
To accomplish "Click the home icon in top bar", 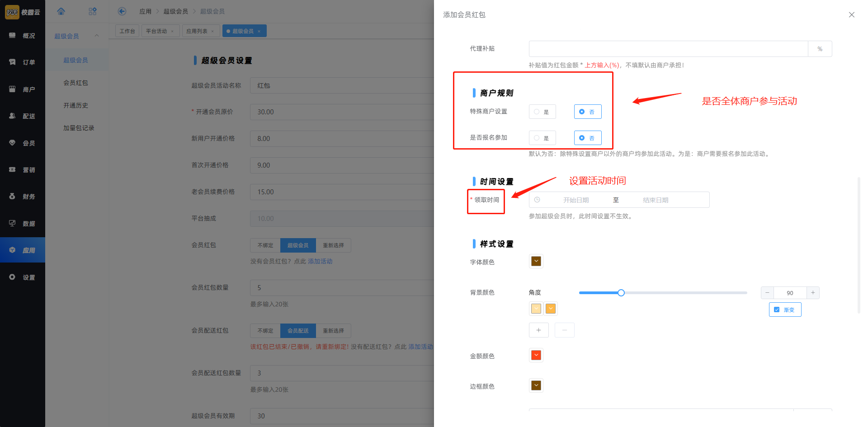I will click(x=61, y=11).
